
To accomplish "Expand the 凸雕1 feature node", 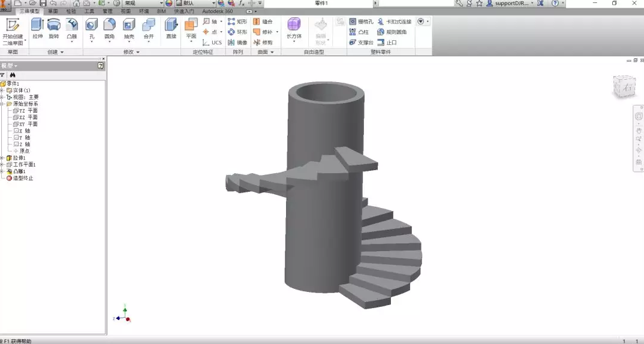I will 2,171.
